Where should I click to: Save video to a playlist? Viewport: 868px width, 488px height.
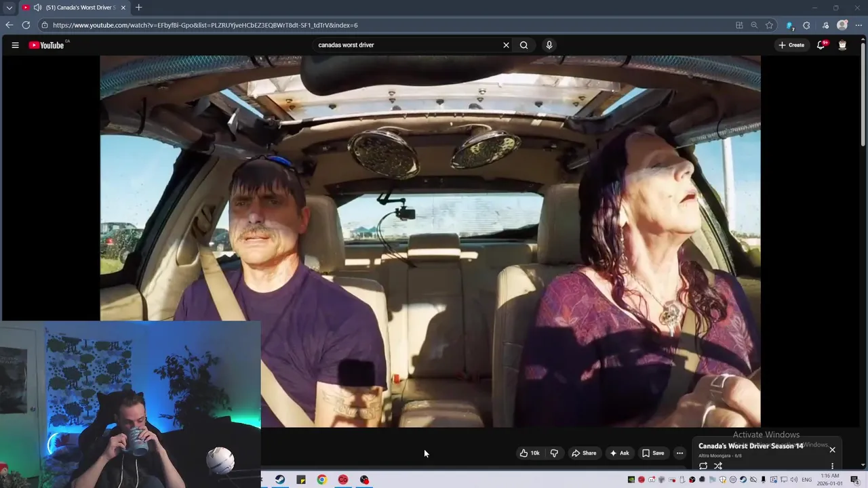pos(653,453)
